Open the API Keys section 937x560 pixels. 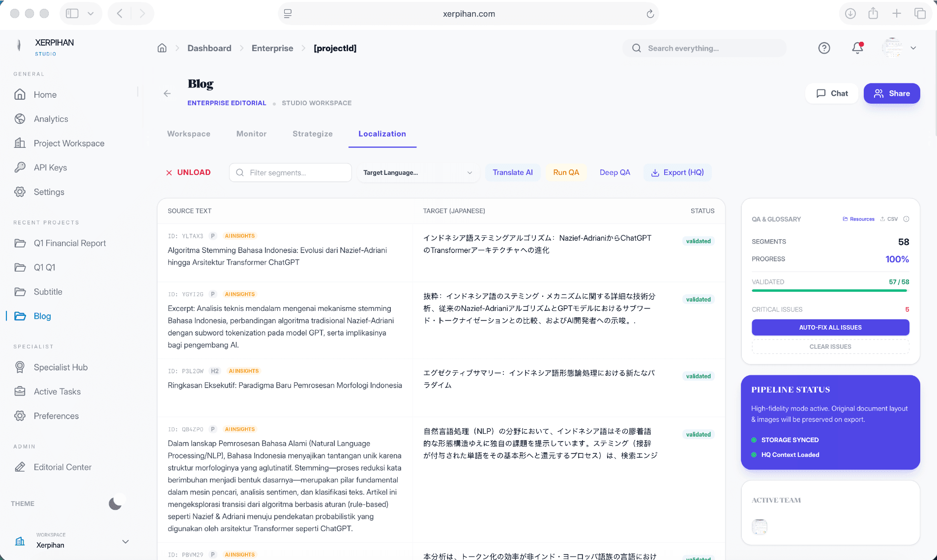coord(50,168)
